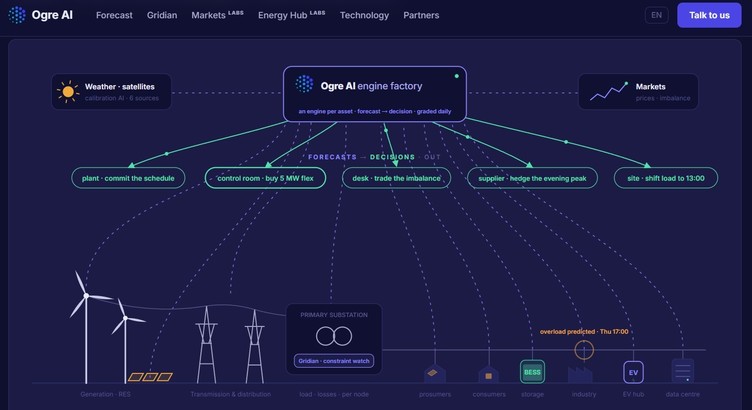
Task: Click the 'load · losses · per node' label
Action: pos(334,394)
